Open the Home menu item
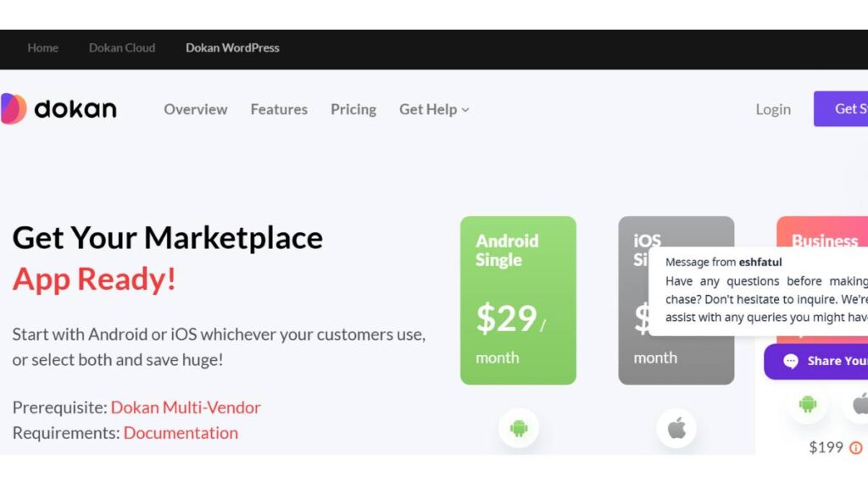Screen dimensions: 868x488 coord(42,47)
